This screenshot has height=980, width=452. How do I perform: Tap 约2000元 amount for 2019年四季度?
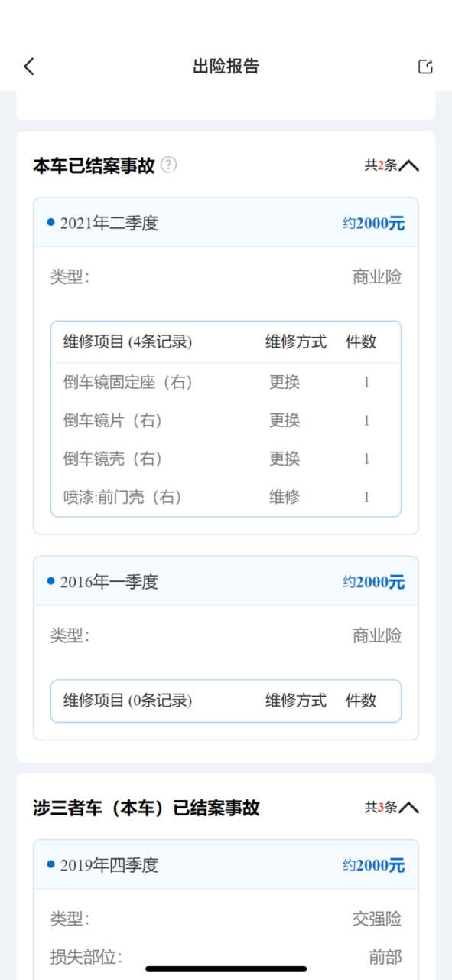(x=373, y=865)
